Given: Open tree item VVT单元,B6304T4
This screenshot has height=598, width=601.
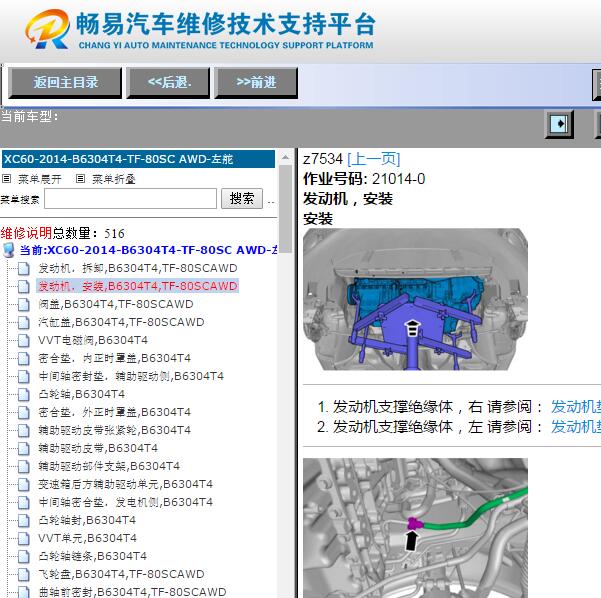Looking at the screenshot, I should (x=87, y=539).
